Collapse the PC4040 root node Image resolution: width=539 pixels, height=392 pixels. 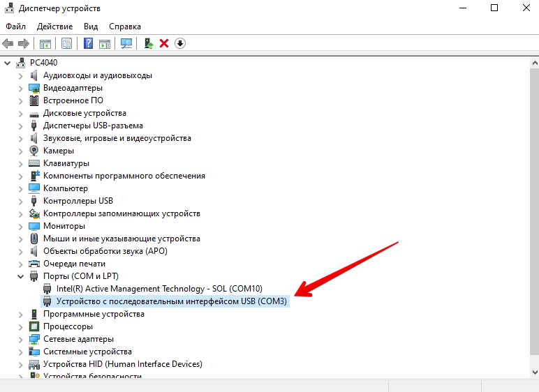[8, 63]
